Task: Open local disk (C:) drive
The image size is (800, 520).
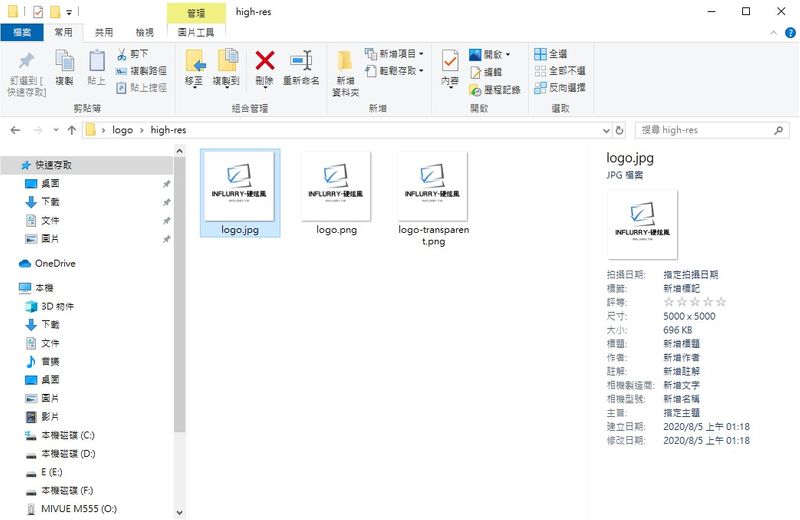Action: [60, 435]
